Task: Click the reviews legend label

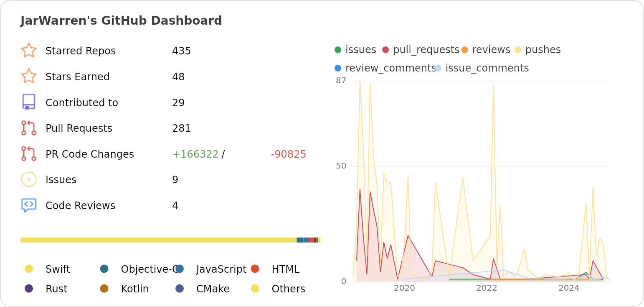Action: 491,50
